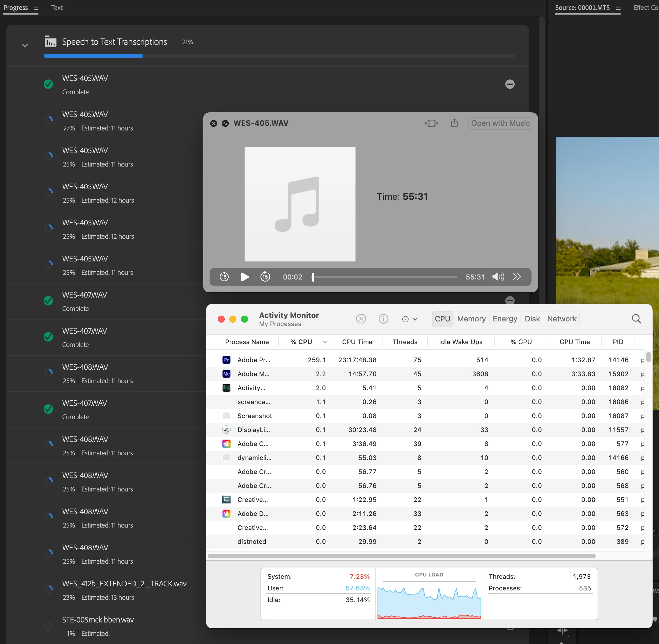659x644 pixels.
Task: Click the Quick Look rotate/trim icon
Action: pyautogui.click(x=431, y=123)
